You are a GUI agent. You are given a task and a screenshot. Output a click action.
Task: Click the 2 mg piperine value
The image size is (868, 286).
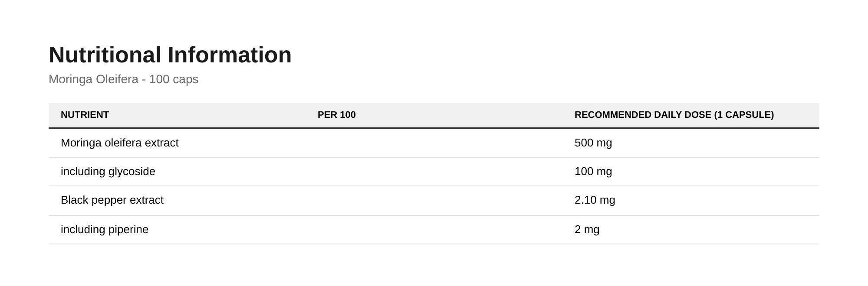point(587,229)
